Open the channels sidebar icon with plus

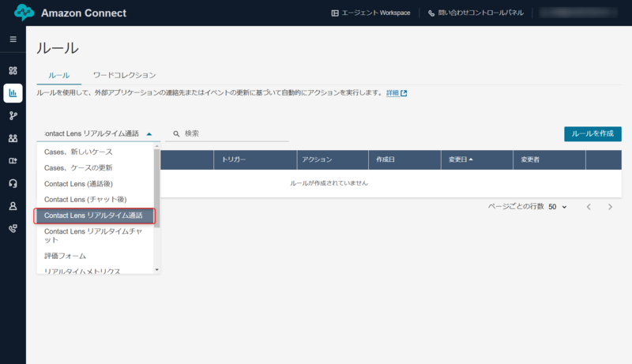(x=13, y=160)
